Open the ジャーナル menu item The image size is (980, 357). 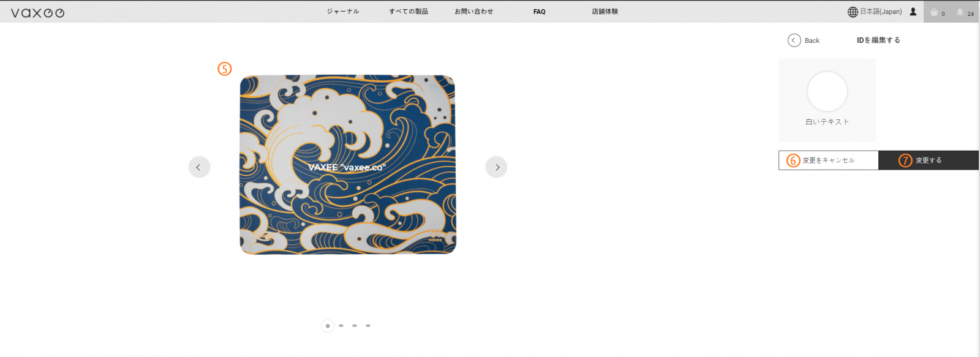343,12
